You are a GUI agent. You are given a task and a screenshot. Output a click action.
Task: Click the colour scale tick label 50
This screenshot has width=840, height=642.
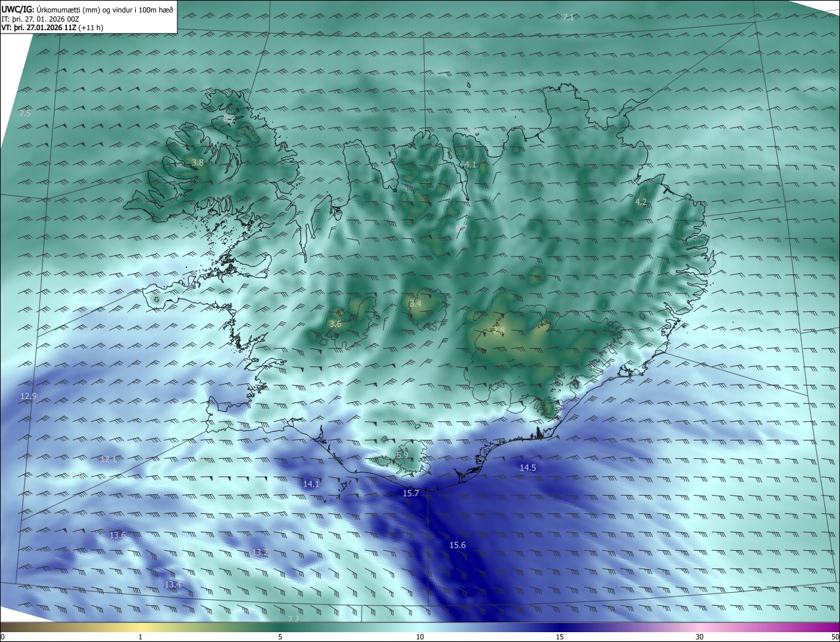click(x=835, y=637)
